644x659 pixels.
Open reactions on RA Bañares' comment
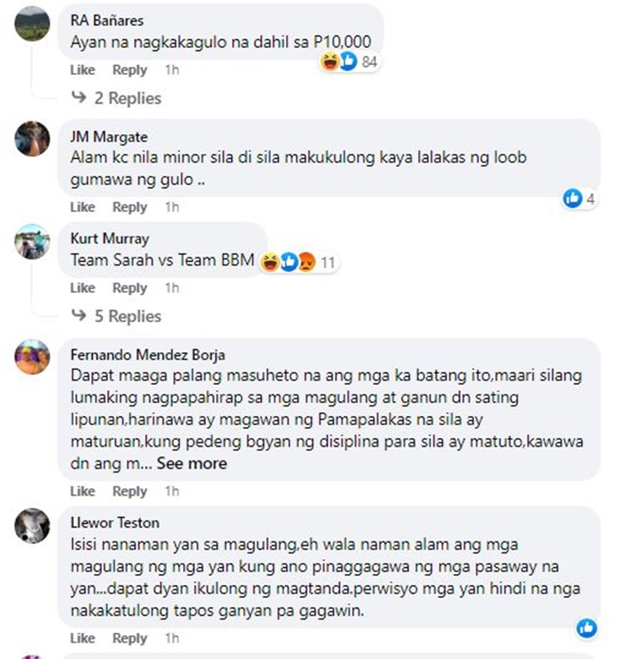click(350, 61)
